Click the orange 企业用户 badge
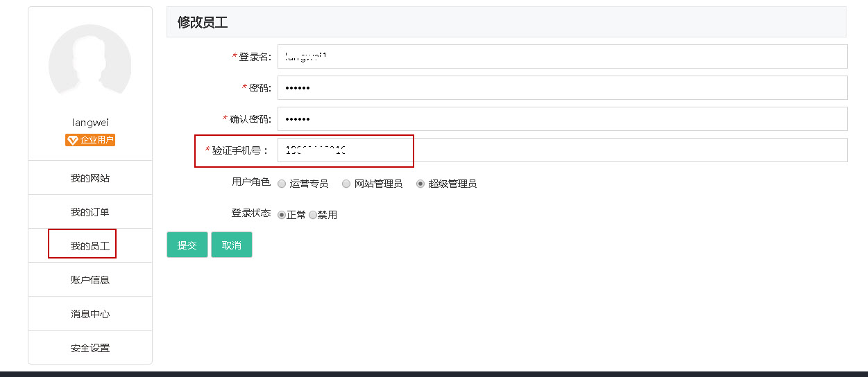868x377 pixels. pyautogui.click(x=90, y=140)
